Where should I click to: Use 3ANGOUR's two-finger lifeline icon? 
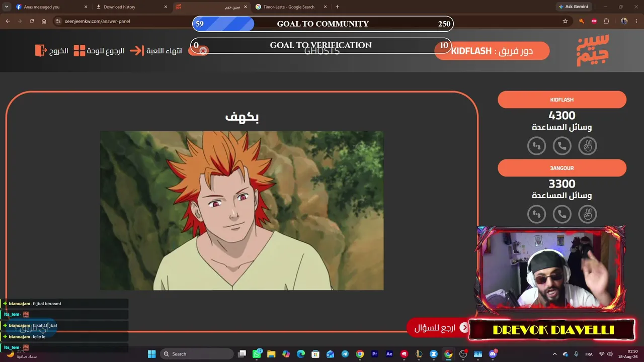(x=587, y=214)
